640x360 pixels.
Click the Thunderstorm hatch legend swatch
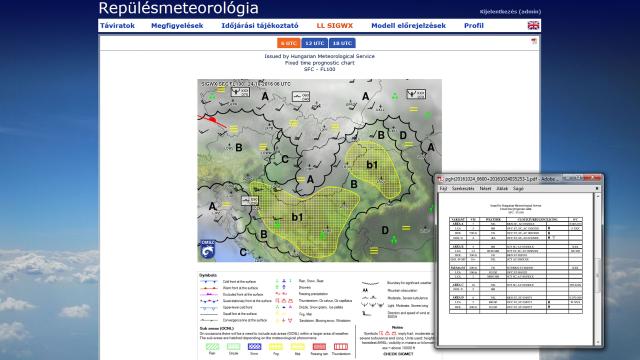pos(341,347)
